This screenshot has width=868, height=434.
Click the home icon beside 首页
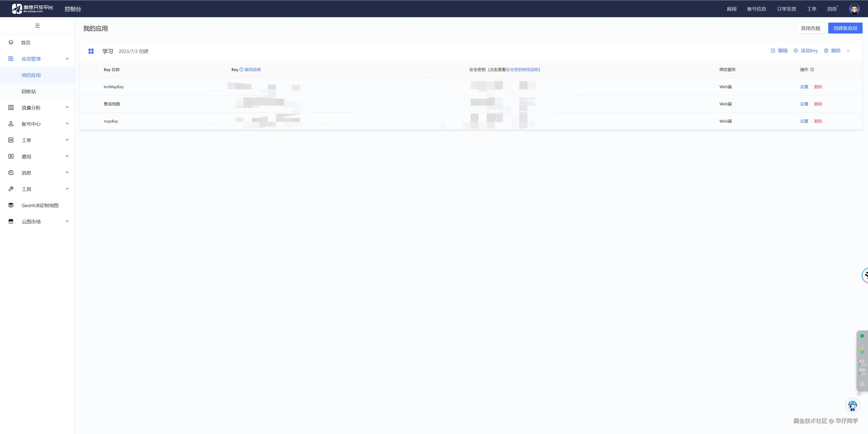point(11,42)
